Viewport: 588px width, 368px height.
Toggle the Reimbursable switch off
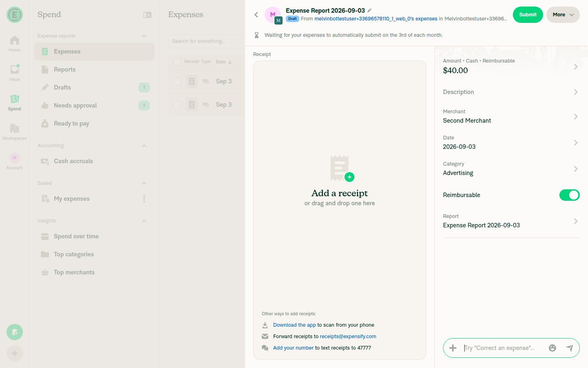click(x=569, y=195)
